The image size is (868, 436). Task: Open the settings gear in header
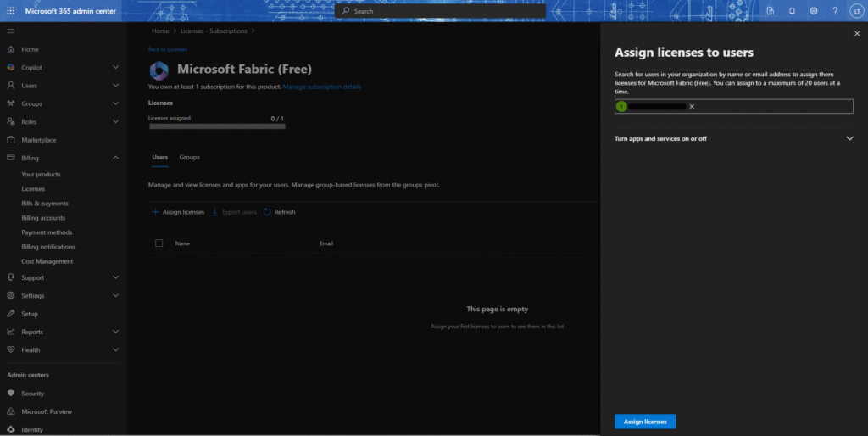[814, 11]
